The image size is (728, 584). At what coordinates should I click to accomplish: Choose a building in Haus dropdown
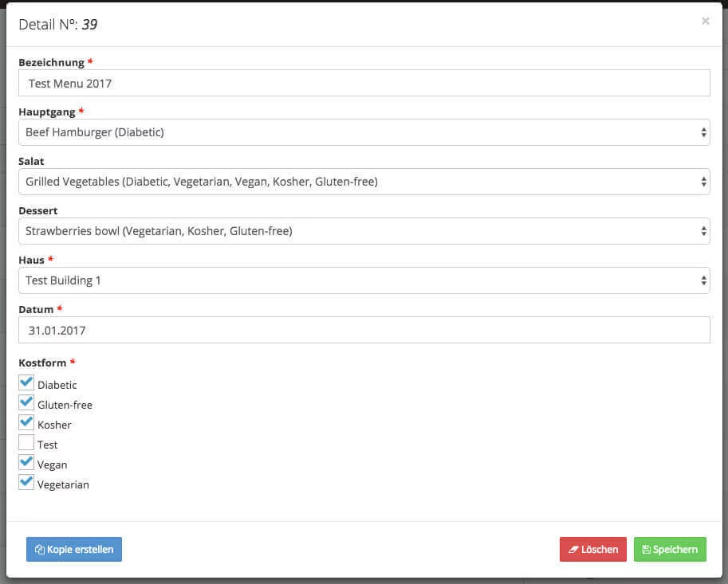point(364,280)
